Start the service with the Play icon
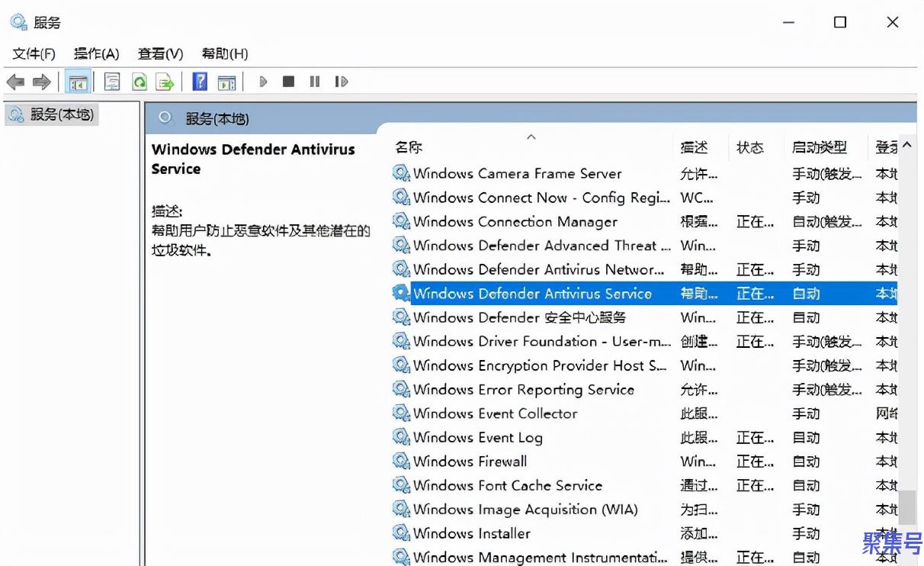Image resolution: width=924 pixels, height=566 pixels. tap(263, 82)
